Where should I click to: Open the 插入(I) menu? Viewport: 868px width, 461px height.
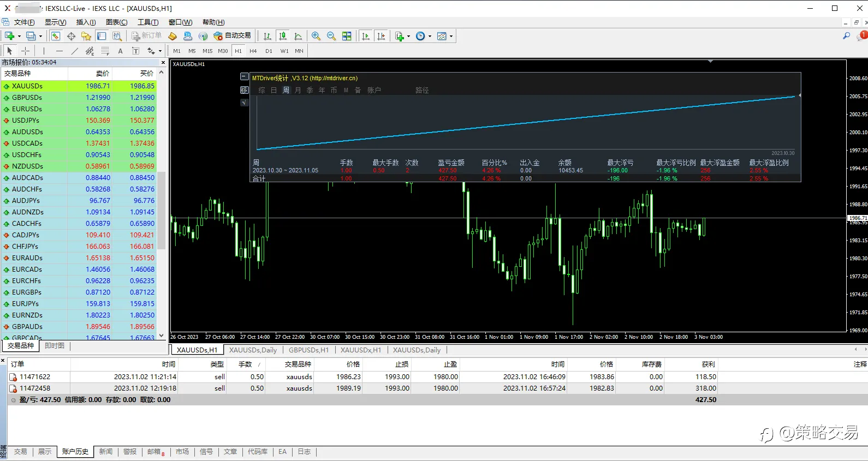86,22
